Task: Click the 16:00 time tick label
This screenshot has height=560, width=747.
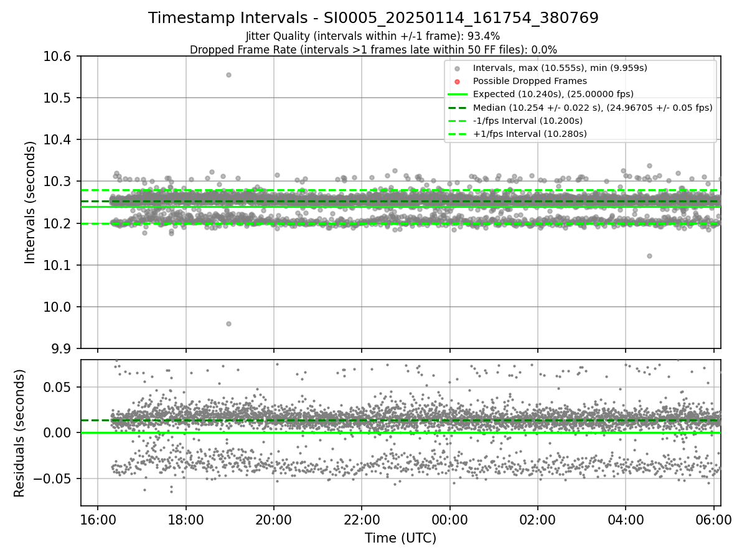Action: point(98,519)
